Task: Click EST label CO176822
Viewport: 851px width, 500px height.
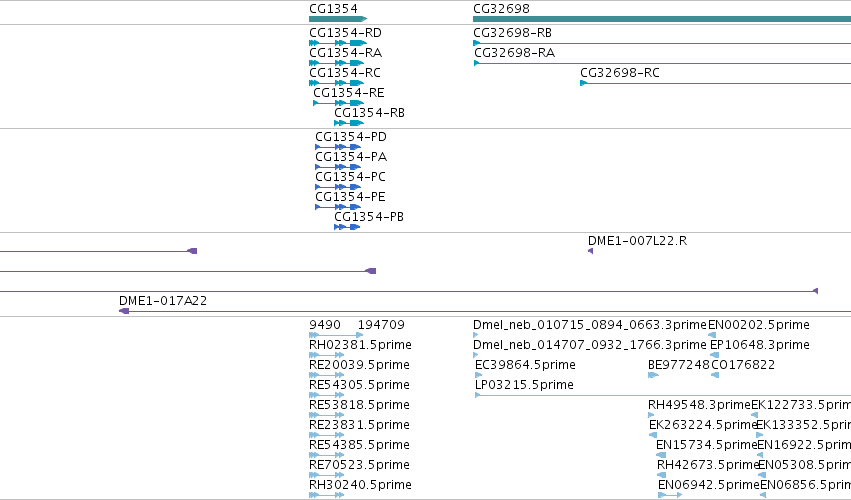Action: pyautogui.click(x=742, y=365)
